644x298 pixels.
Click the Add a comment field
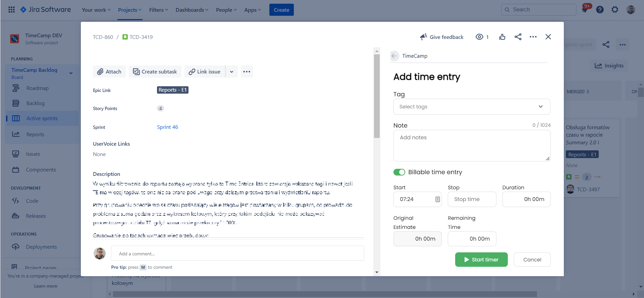click(x=237, y=253)
